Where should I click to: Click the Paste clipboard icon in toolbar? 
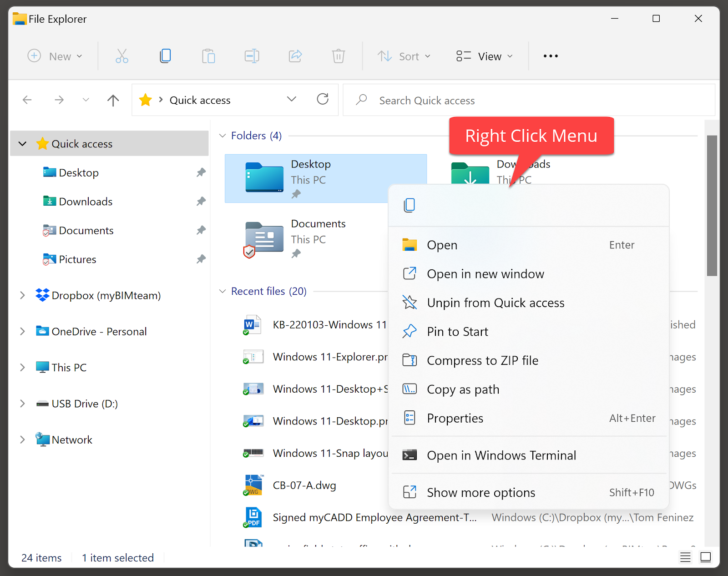(x=208, y=56)
